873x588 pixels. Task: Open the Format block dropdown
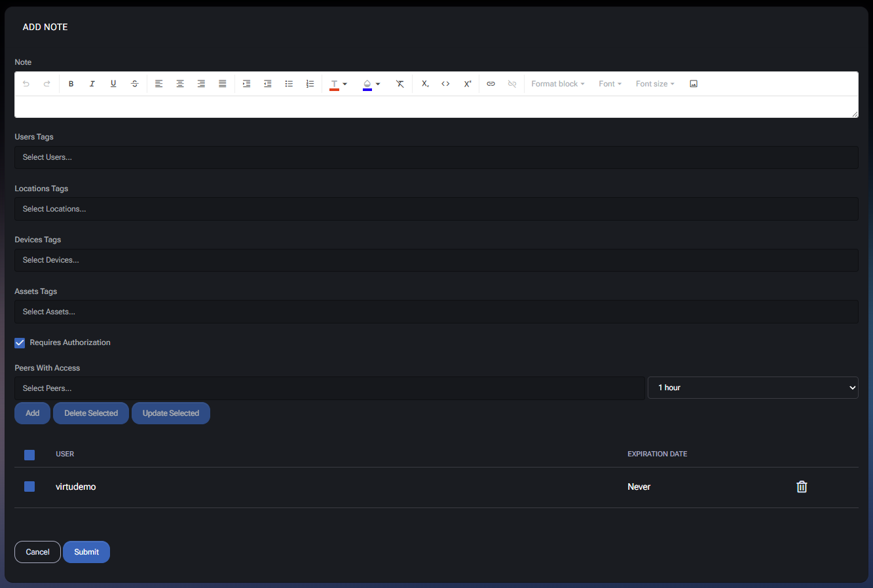[557, 84]
